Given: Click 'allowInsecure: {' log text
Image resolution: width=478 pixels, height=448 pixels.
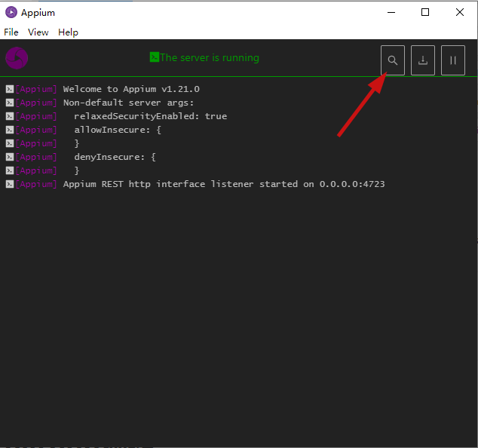Looking at the screenshot, I should point(118,130).
